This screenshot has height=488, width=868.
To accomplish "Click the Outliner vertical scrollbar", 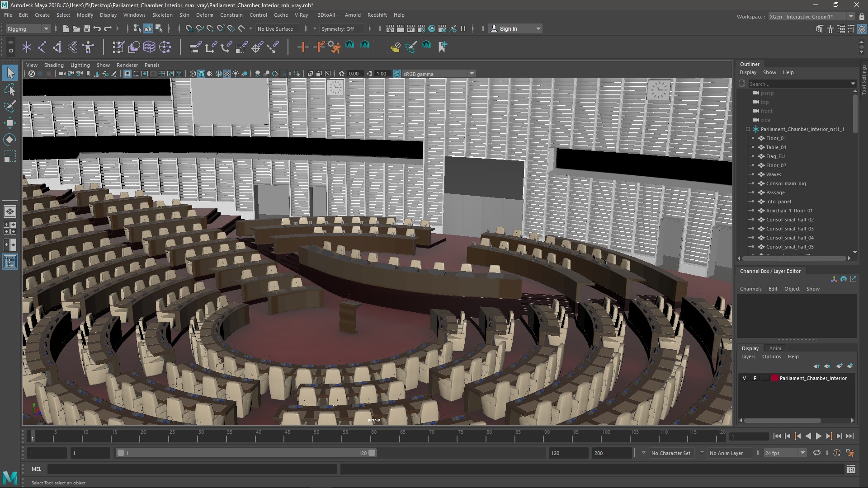I will [854, 113].
